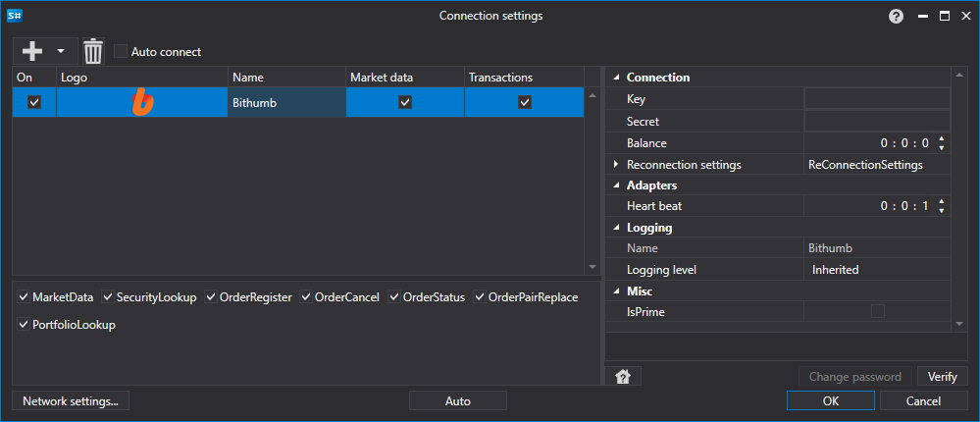Viewport: 980px width, 422px height.
Task: Sort by the Name column header
Action: 286,78
